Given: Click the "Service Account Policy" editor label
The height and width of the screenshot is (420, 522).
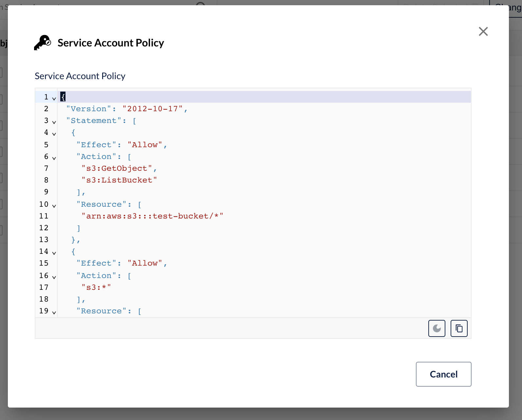Looking at the screenshot, I should [x=80, y=76].
